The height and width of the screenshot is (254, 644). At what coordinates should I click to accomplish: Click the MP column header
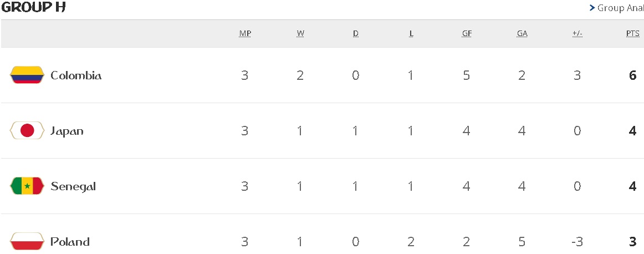(245, 33)
